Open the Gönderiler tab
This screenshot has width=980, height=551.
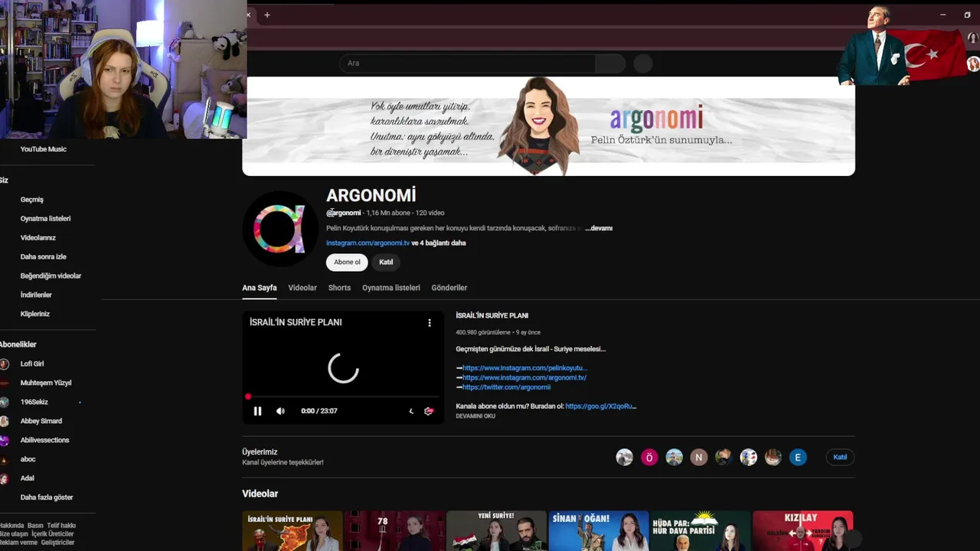click(449, 288)
